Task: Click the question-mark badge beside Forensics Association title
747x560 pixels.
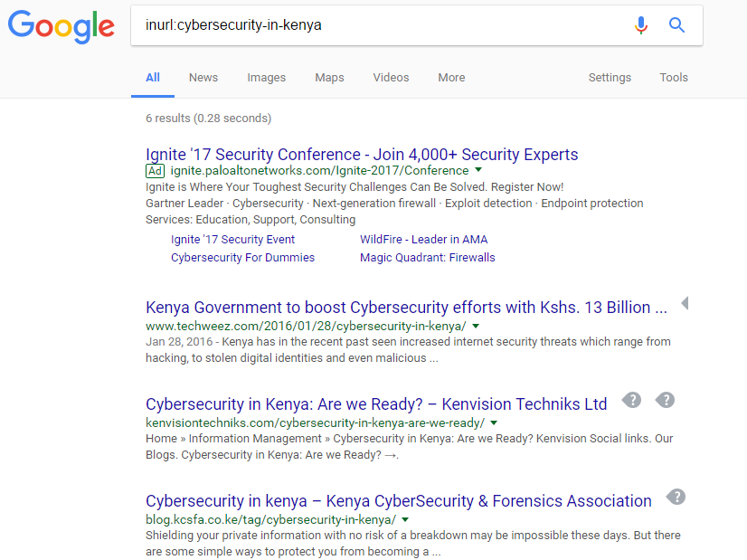Action: [676, 497]
